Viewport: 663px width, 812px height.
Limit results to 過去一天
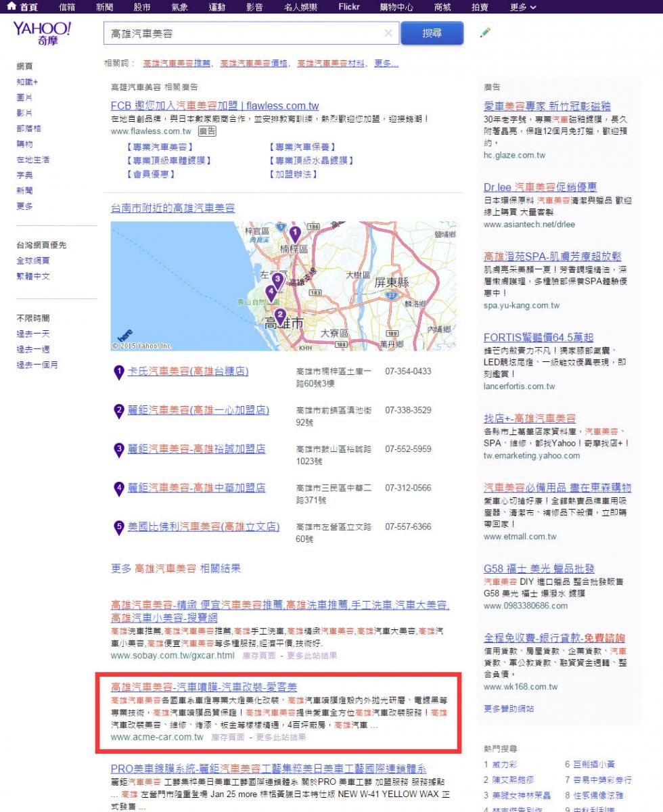point(33,334)
